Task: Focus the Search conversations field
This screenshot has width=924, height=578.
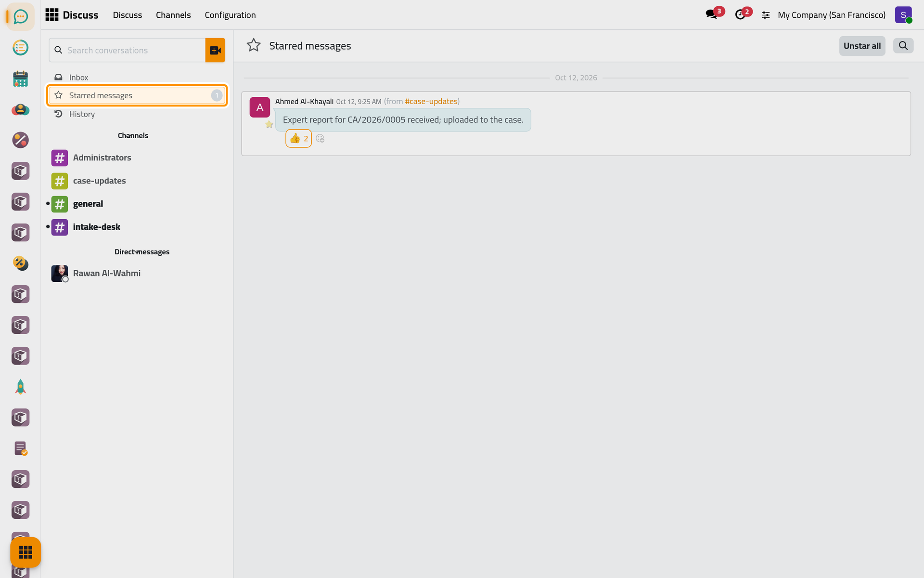Action: [x=127, y=50]
